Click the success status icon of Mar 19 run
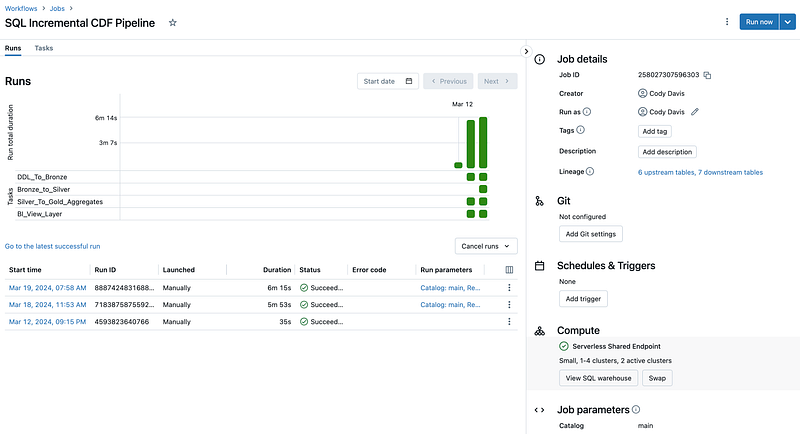 [304, 288]
